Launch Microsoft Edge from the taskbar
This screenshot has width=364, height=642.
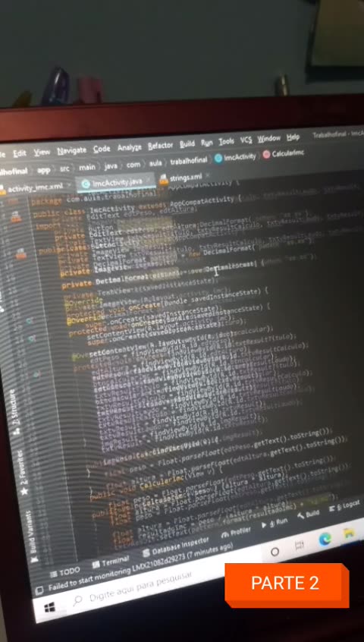(325, 540)
